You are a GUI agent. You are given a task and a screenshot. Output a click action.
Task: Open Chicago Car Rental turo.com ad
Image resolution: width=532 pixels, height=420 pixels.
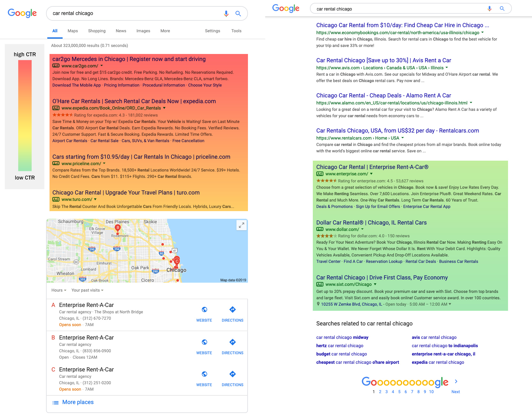126,193
